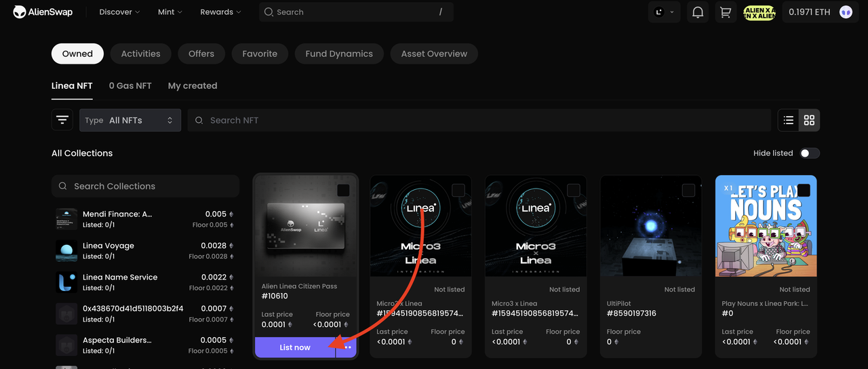868x369 pixels.
Task: Open the Fund Dynamics tab
Action: 339,54
